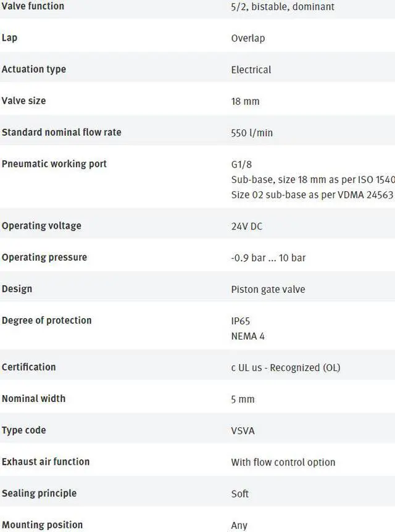This screenshot has height=532, width=395.
Task: Click the 'Pneumatic working port' label
Action: pyautogui.click(x=54, y=164)
